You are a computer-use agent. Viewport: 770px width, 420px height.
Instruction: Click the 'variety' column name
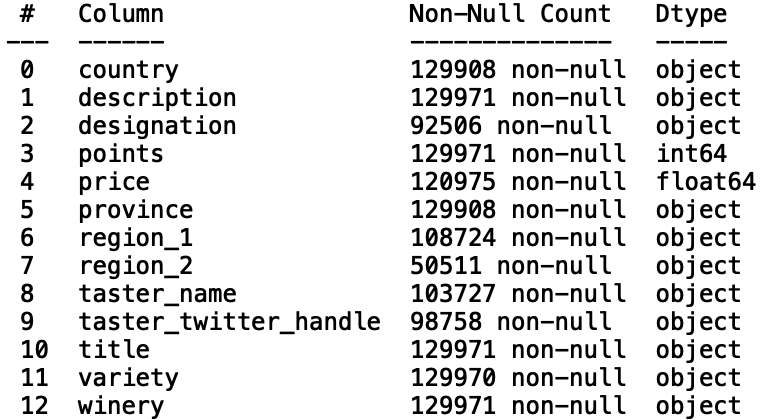pos(128,379)
